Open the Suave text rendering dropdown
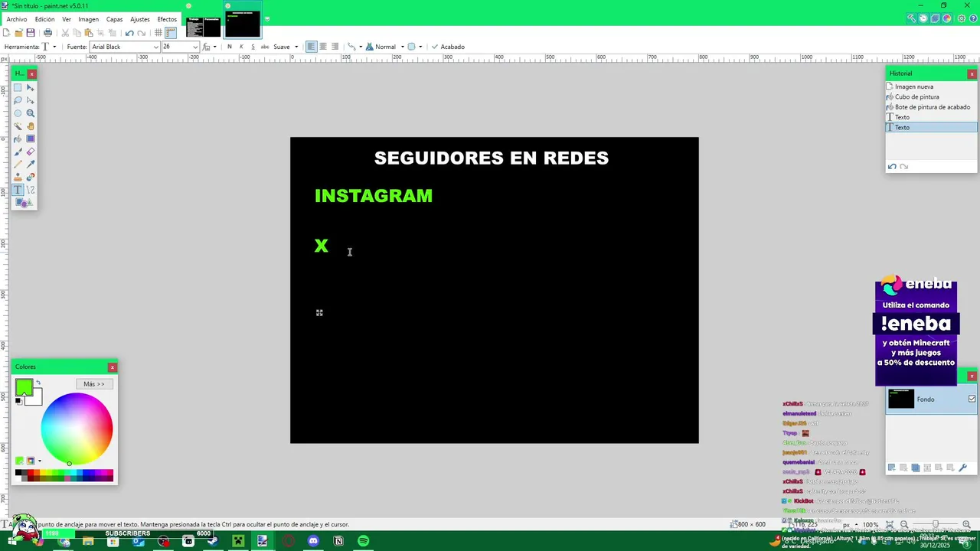 point(286,47)
